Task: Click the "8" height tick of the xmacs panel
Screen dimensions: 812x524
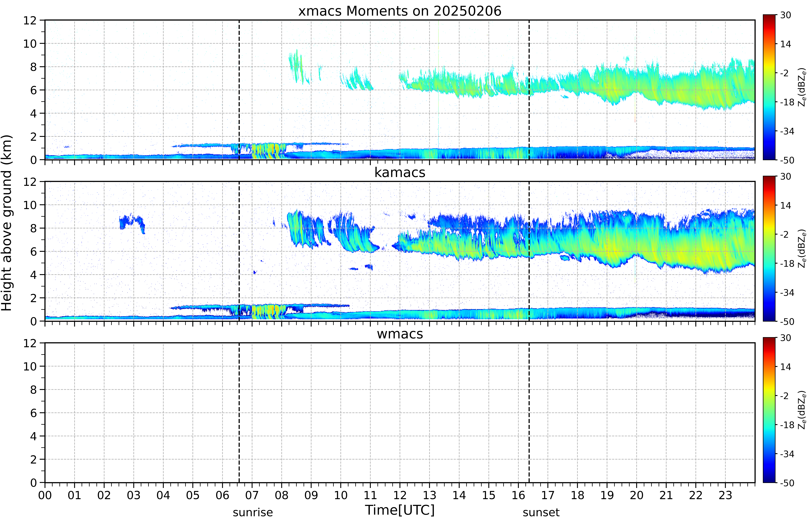Action: pos(33,67)
